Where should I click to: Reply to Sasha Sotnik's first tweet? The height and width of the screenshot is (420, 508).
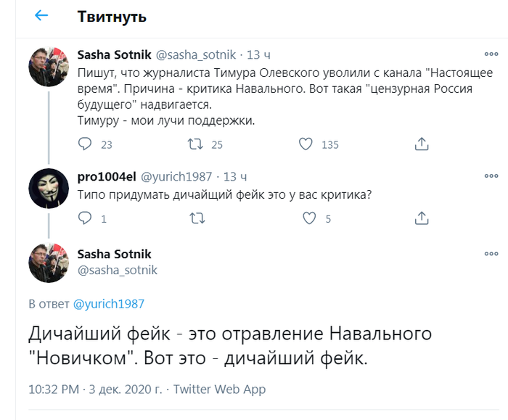(x=85, y=144)
